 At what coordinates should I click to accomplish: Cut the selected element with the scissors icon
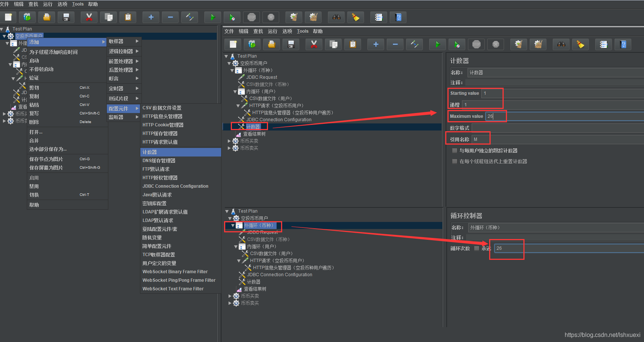tap(89, 17)
